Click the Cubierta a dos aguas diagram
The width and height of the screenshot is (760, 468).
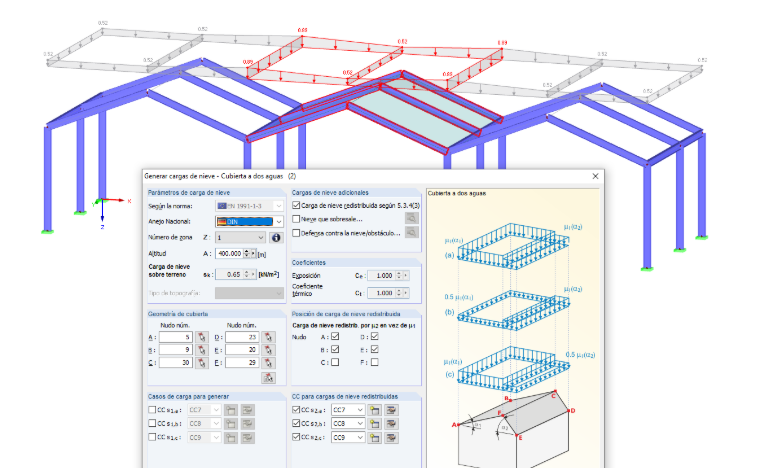point(513,329)
